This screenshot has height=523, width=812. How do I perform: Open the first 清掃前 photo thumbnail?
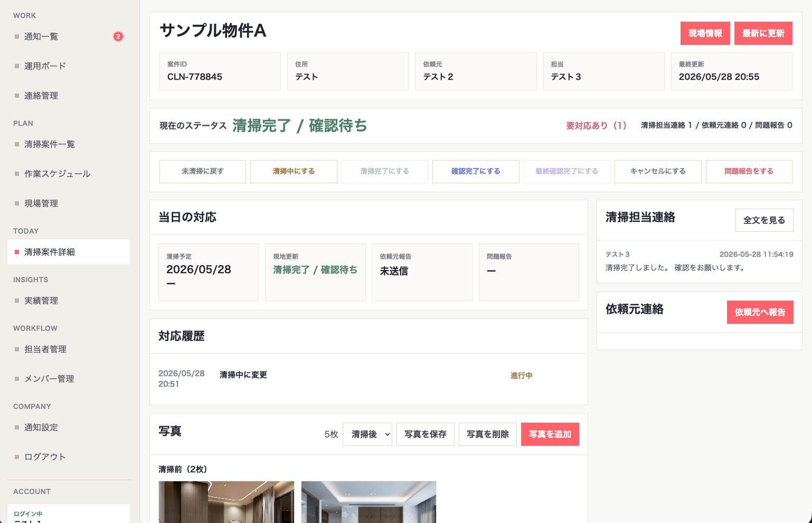(226, 502)
